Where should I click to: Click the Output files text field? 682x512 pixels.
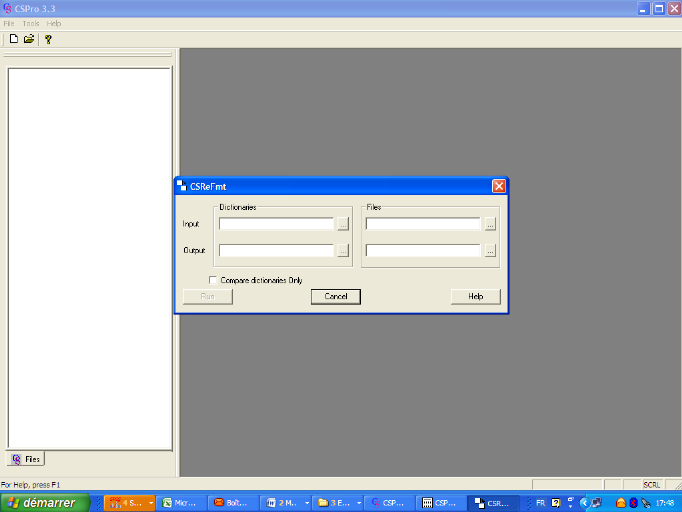click(424, 251)
